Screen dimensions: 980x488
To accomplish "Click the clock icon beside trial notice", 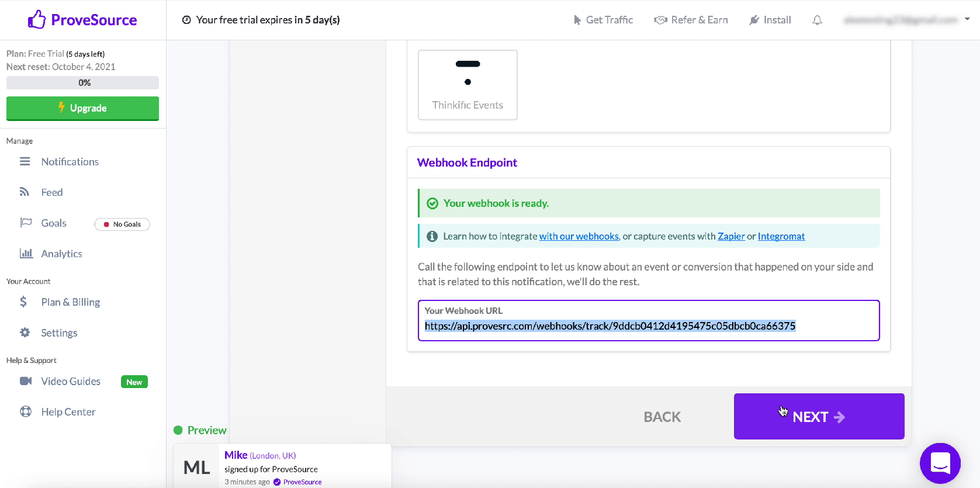I will [186, 20].
